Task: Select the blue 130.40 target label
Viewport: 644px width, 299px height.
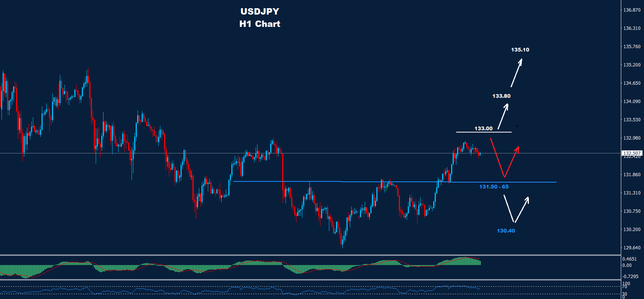Action: pos(506,231)
